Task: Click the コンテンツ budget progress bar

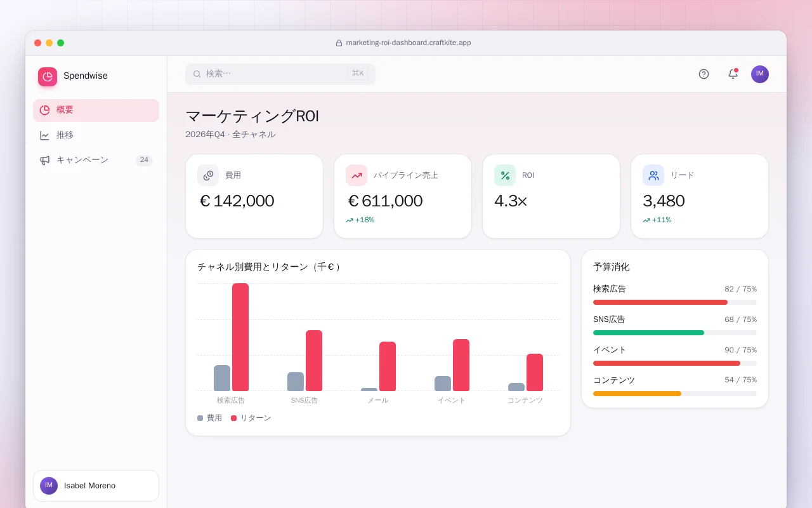Action: point(675,394)
